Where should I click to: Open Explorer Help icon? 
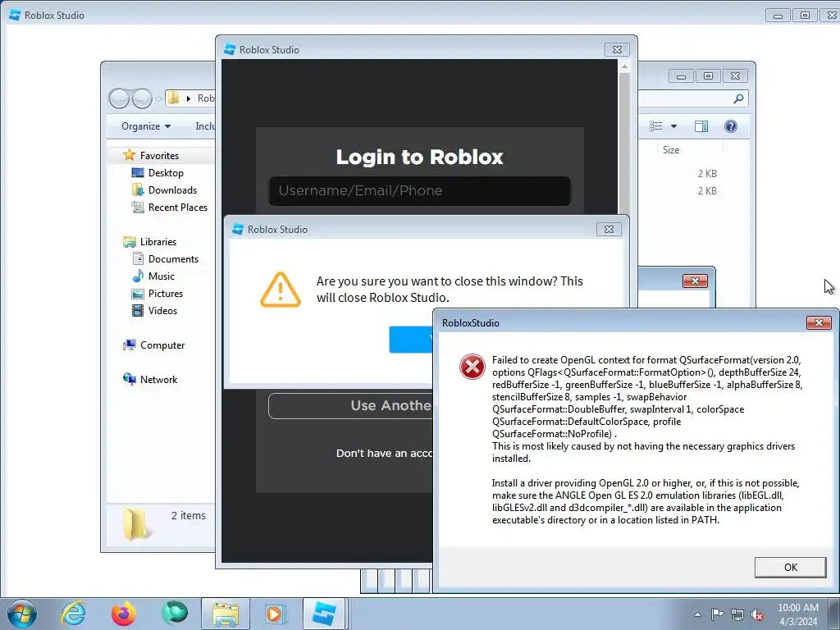(x=730, y=126)
